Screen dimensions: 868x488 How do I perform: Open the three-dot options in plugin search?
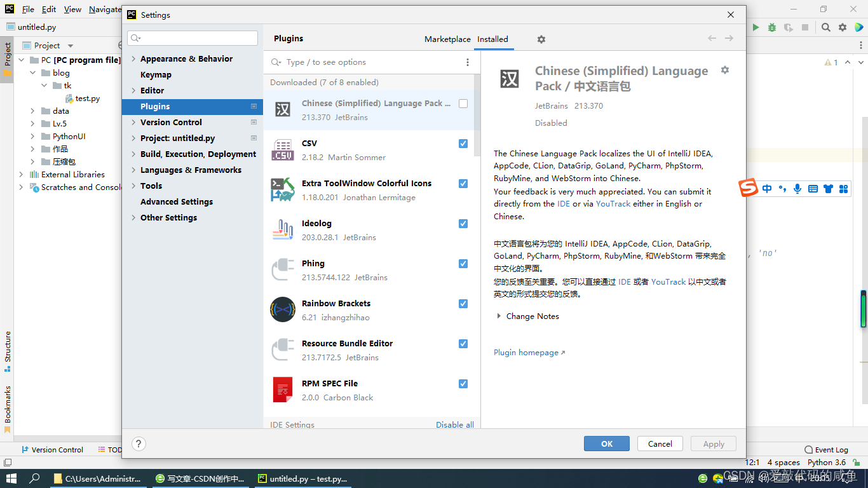tap(468, 62)
